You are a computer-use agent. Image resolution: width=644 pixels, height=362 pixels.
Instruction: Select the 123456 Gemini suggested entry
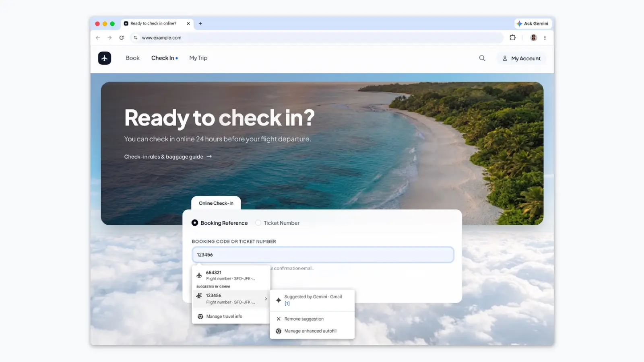pos(231,299)
